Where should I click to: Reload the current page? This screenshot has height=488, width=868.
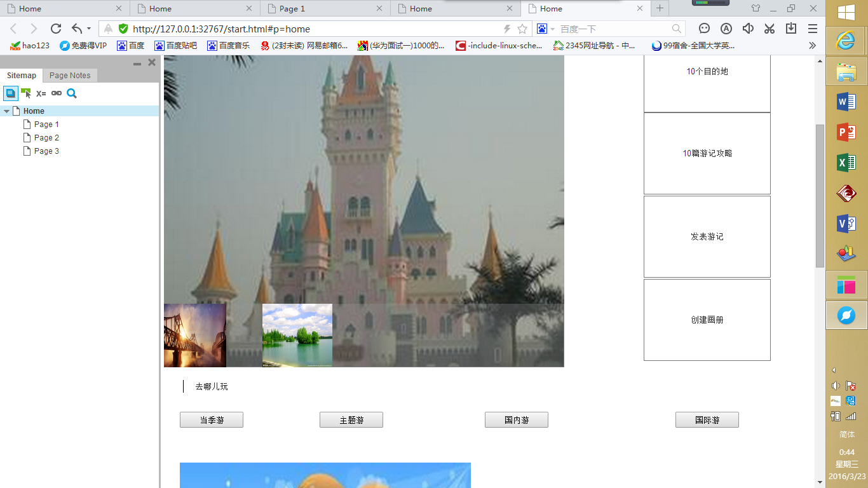tap(56, 29)
